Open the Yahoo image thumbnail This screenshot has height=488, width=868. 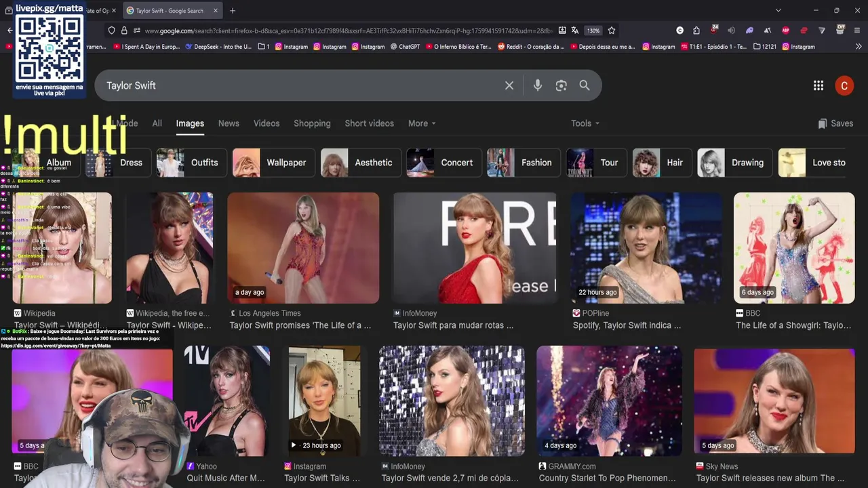(x=227, y=401)
